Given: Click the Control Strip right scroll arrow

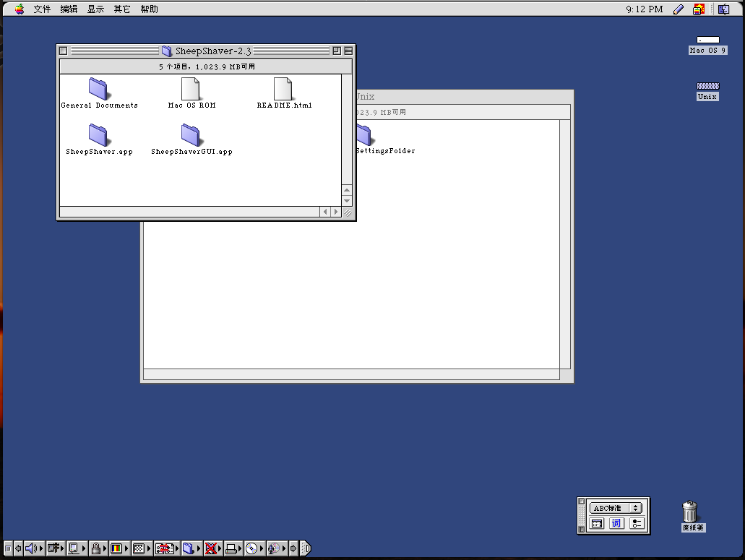Looking at the screenshot, I should pyautogui.click(x=293, y=548).
